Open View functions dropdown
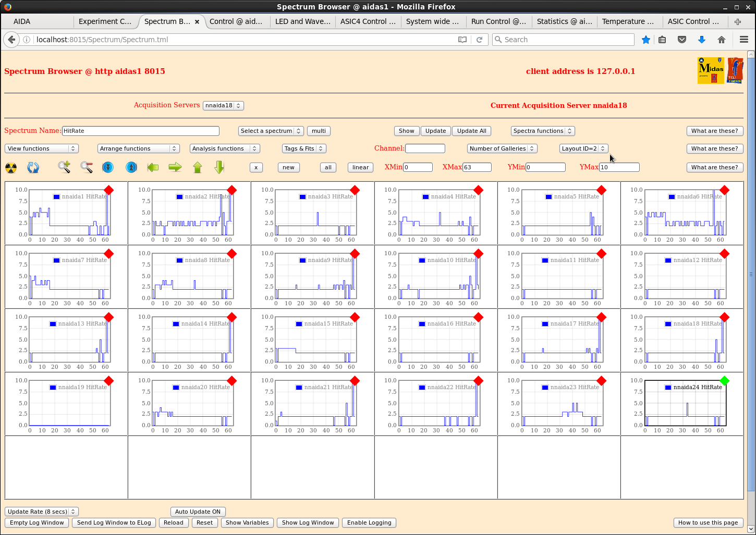This screenshot has height=535, width=756. (x=42, y=148)
